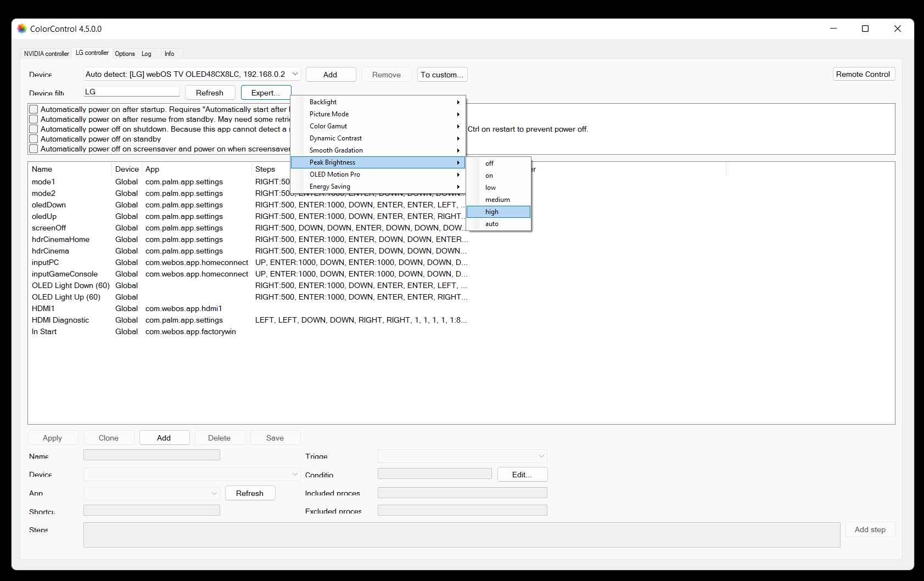Click the Edit... conditions button

pos(522,475)
